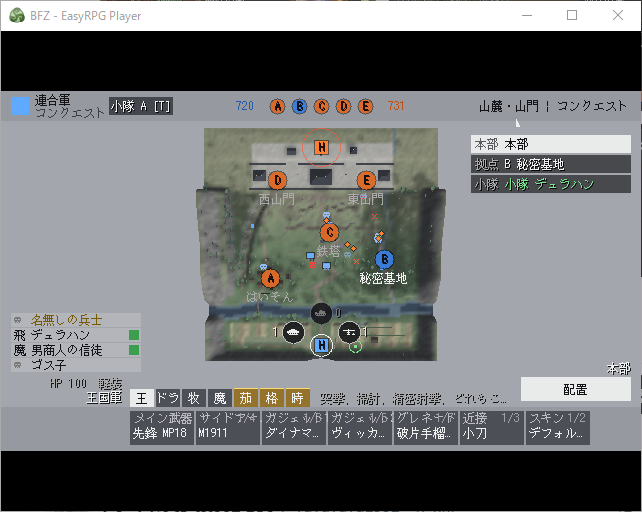Switch to the 茄 class tab
Screen dimensions: 642x512
coord(246,398)
